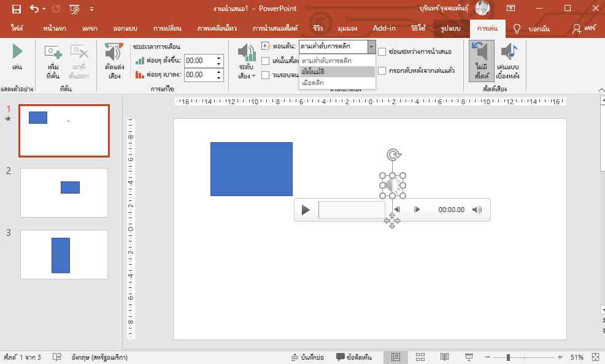This screenshot has width=605, height=364.
Task: Open the Volume (ระดับเสียง) dropdown
Action: 246,61
